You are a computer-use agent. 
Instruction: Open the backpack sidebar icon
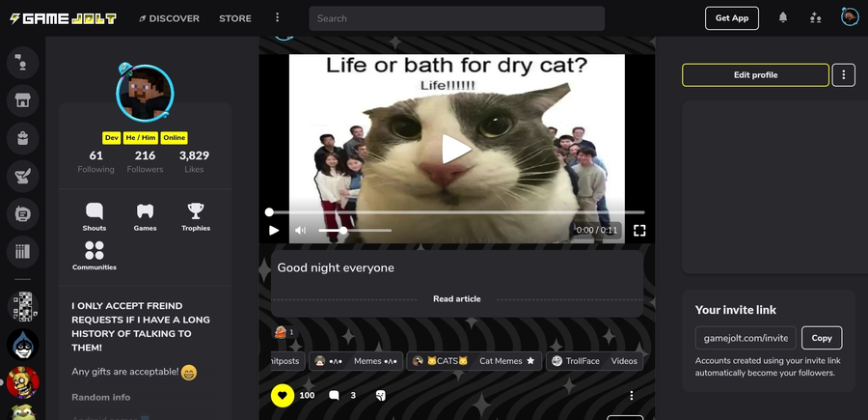23,138
